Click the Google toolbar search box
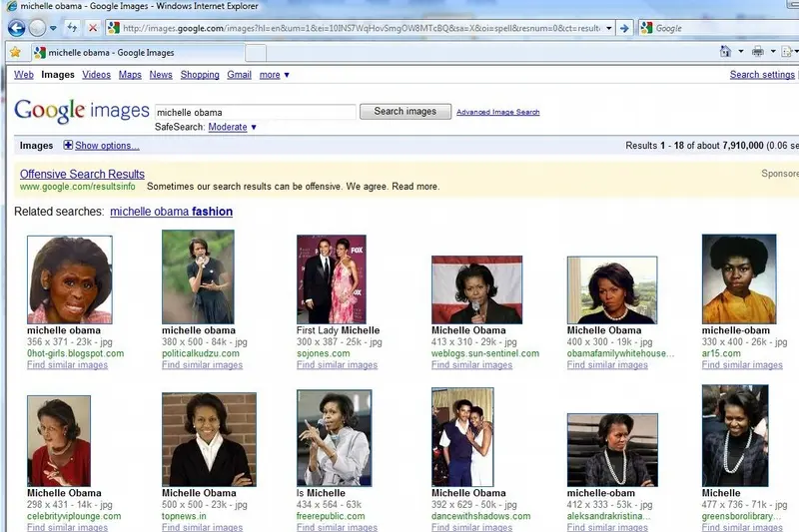Screen dimensions: 799x532 tap(718, 28)
